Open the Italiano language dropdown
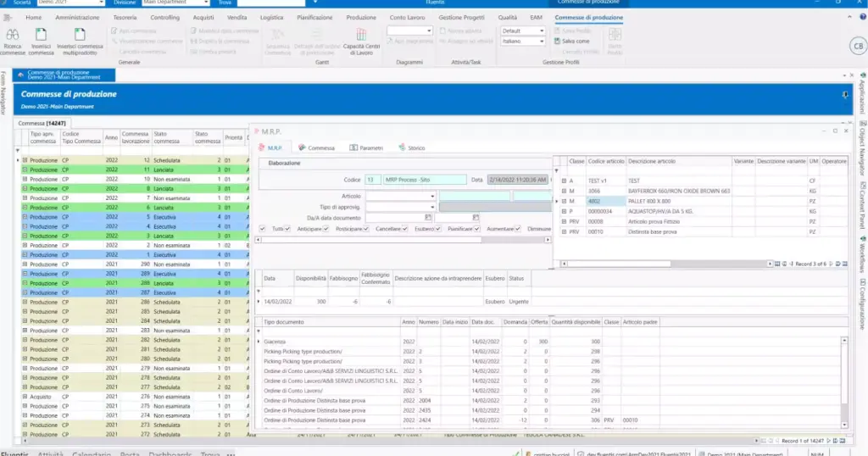 pos(542,42)
